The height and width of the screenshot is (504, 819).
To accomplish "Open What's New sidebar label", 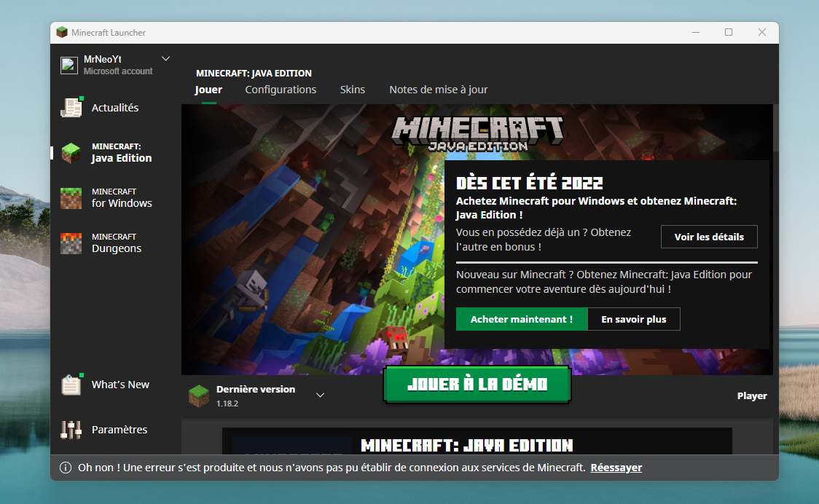I will pos(120,385).
